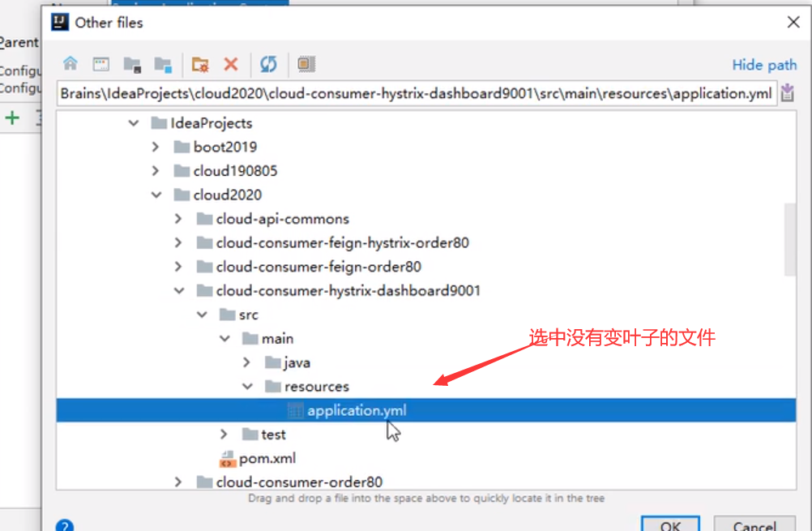Dismiss dialog with Cancel button
The height and width of the screenshot is (531, 812).
[754, 524]
